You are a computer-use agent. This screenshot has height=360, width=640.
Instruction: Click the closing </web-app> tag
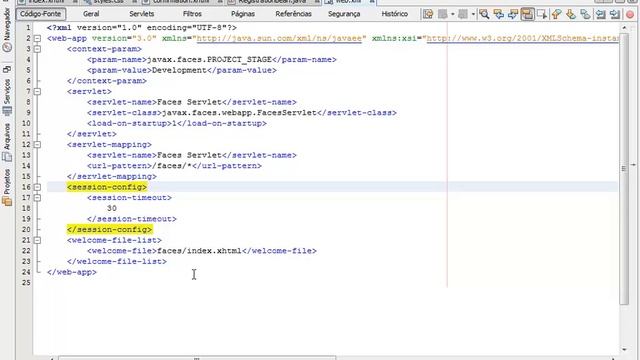point(72,272)
